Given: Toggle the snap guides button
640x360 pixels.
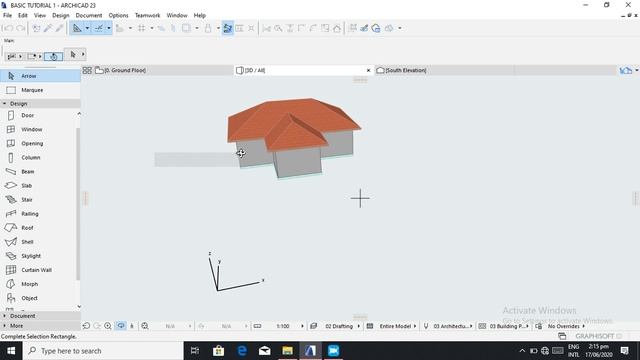Looking at the screenshot, I should coord(98,28).
